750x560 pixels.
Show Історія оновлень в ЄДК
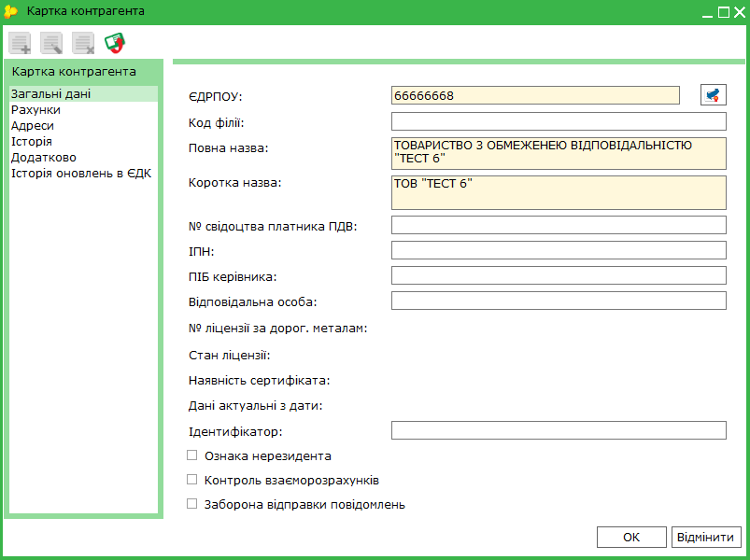click(81, 174)
